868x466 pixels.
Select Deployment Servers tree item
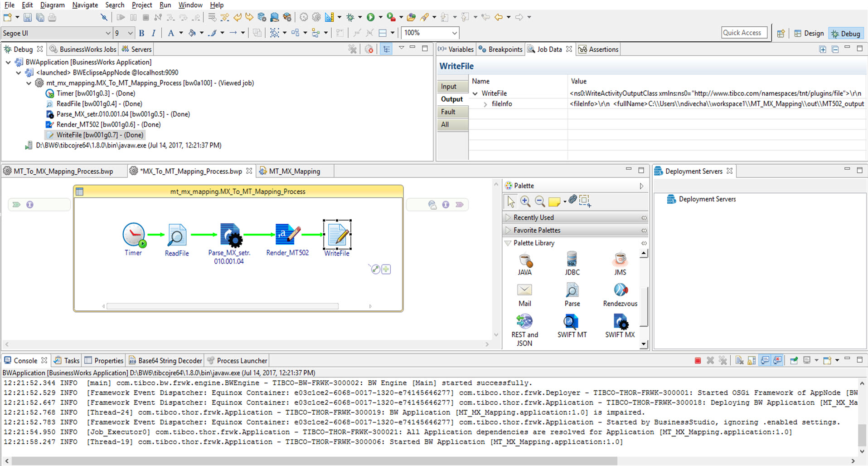click(701, 199)
